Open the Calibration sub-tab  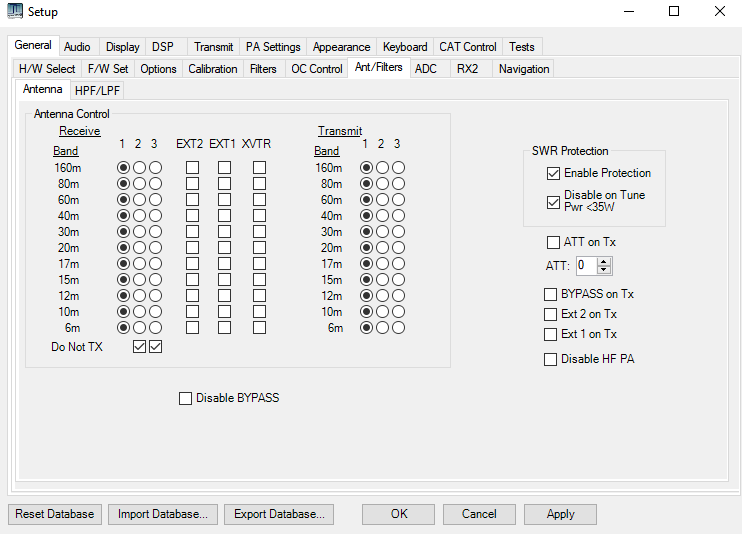tap(213, 69)
